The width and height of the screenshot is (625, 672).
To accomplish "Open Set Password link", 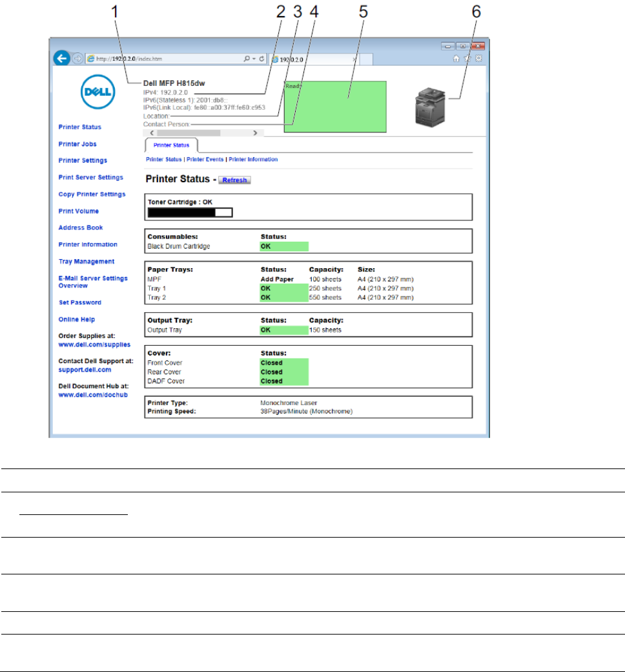I will [80, 302].
